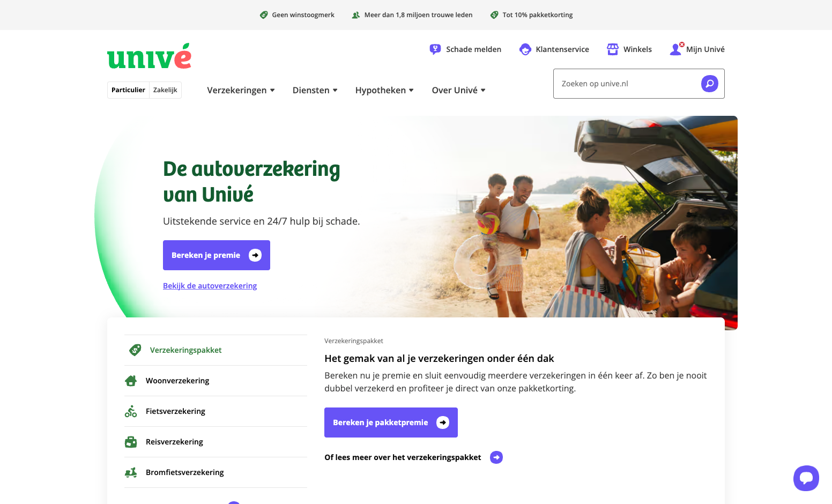The width and height of the screenshot is (832, 504).
Task: Expand the Diensten dropdown menu
Action: point(315,90)
